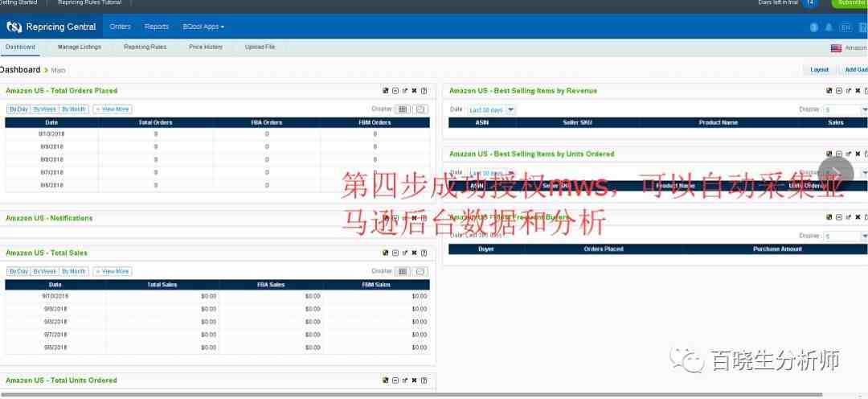868x399 pixels.
Task: Open the Reports menu
Action: [157, 27]
